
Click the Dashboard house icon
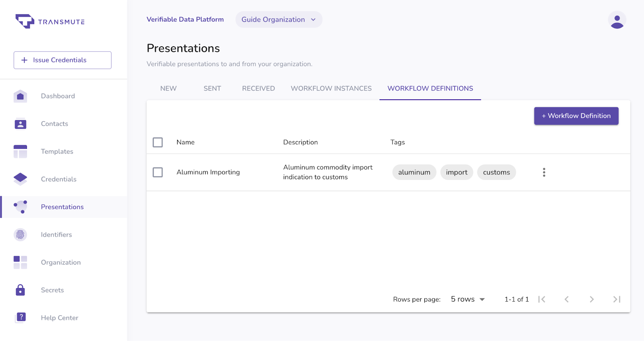pyautogui.click(x=20, y=96)
